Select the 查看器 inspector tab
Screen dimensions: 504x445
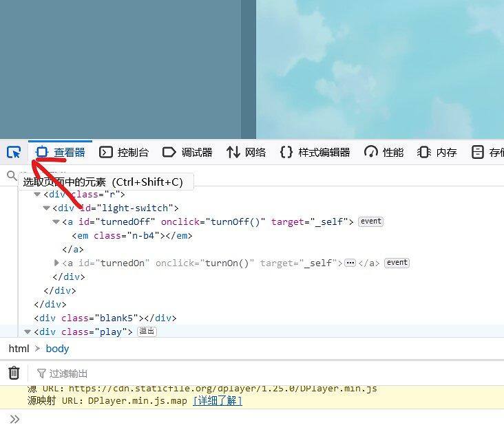coord(61,152)
